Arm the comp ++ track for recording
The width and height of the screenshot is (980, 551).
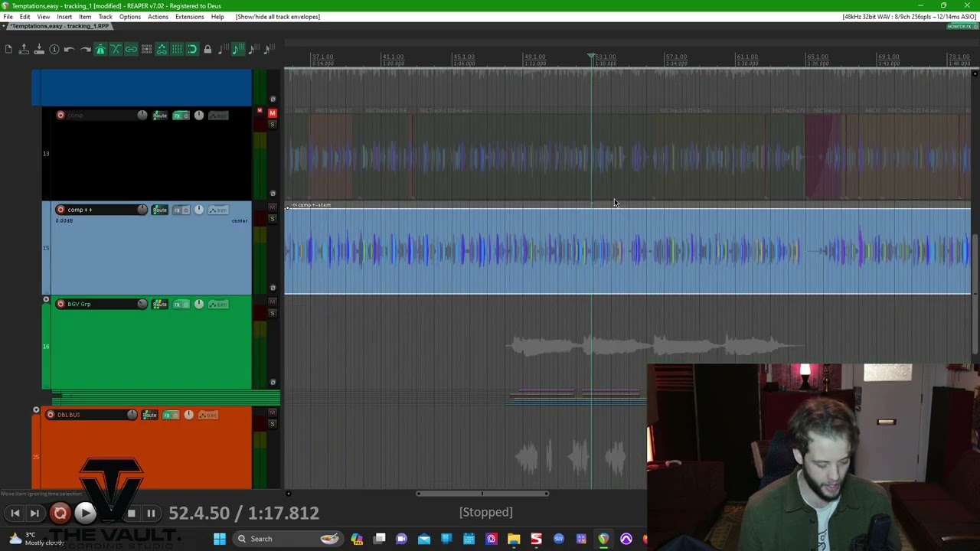pyautogui.click(x=60, y=210)
